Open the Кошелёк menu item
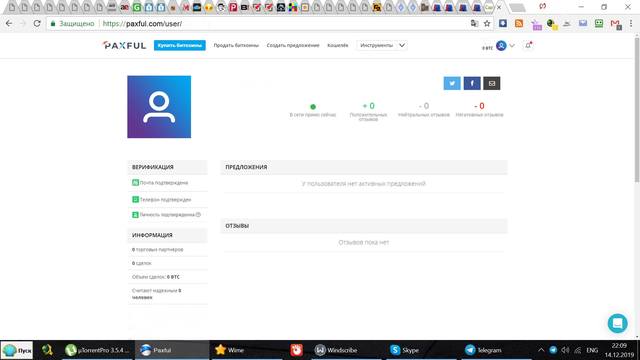The image size is (640, 360). click(338, 45)
